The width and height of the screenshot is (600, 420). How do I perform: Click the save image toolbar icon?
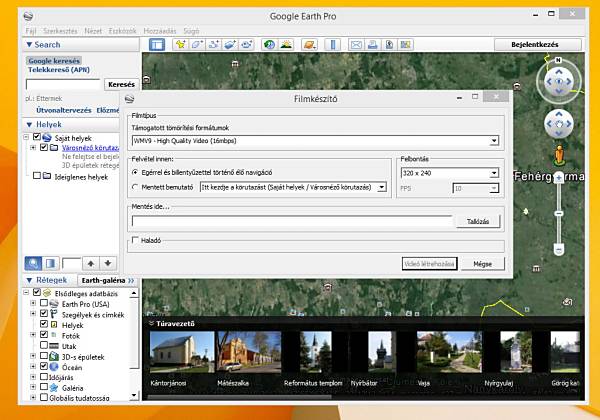[389, 45]
